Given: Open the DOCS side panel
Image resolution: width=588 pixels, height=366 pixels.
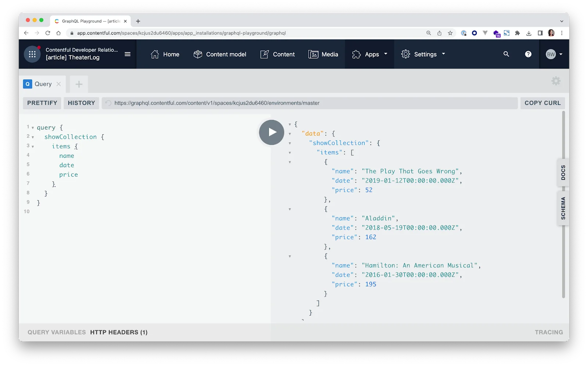Looking at the screenshot, I should pos(563,173).
